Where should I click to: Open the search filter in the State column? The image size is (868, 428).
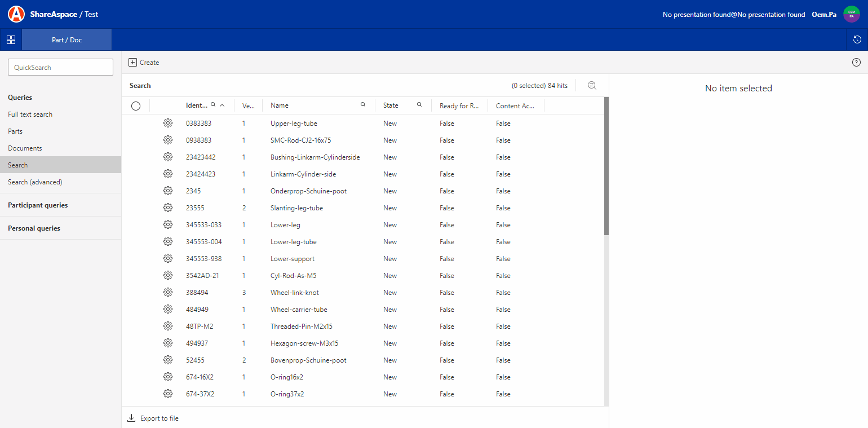[x=419, y=105]
